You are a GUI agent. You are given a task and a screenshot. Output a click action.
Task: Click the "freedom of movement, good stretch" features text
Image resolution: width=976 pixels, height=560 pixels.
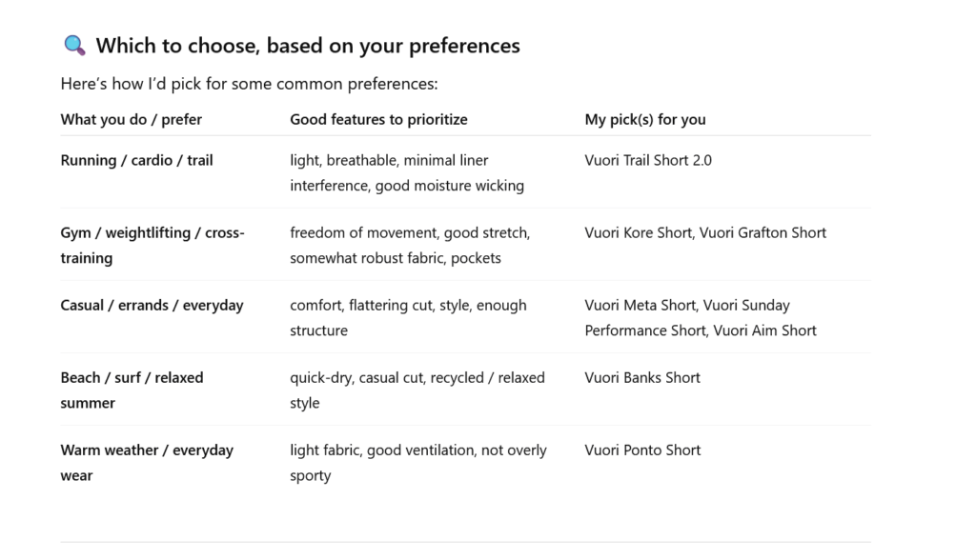coord(410,245)
